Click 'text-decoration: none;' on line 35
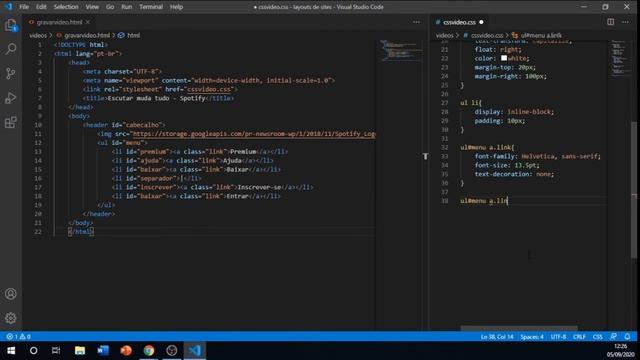 (514, 174)
